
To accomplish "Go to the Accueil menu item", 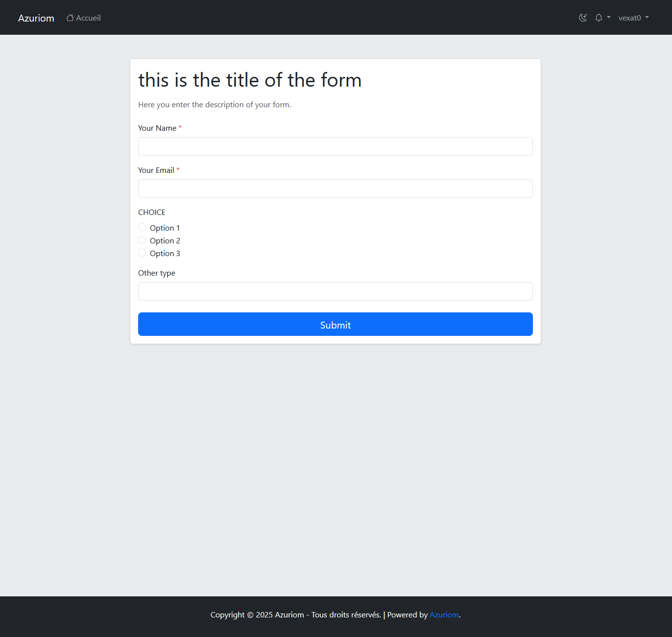I will coord(89,18).
